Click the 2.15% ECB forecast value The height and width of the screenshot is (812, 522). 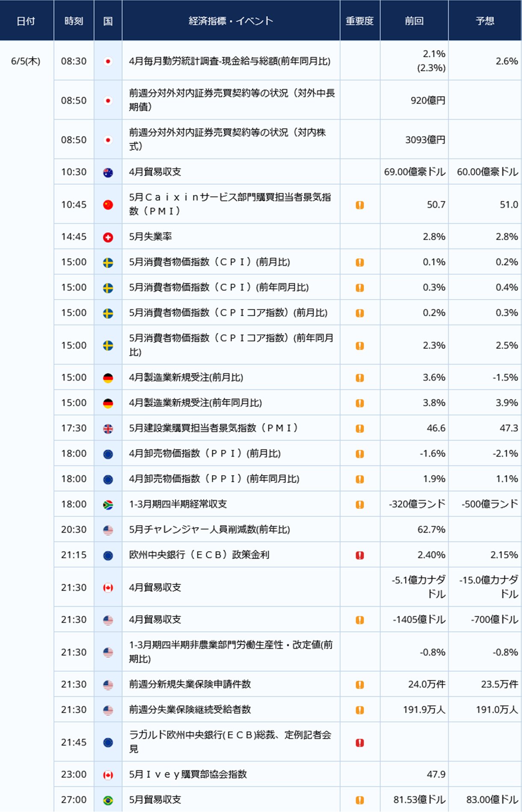504,555
